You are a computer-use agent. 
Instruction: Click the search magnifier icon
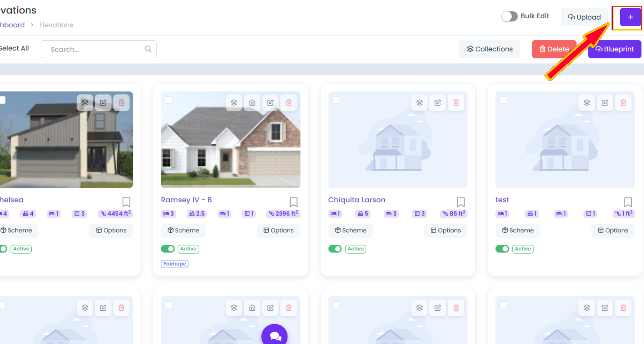point(148,49)
